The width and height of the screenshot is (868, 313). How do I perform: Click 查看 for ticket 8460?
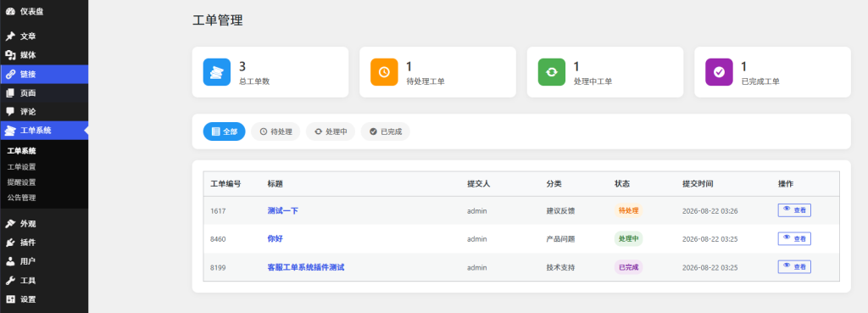click(794, 238)
